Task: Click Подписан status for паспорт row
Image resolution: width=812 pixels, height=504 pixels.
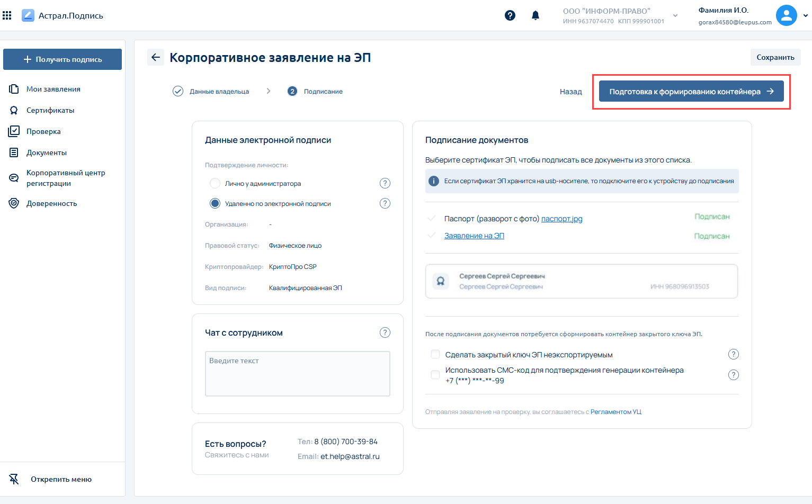Action: pos(712,217)
